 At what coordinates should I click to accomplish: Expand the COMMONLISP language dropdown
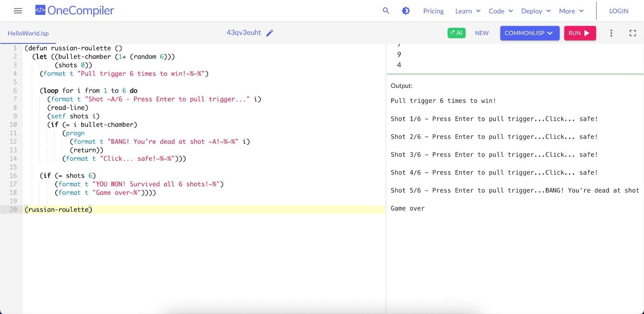pos(529,33)
